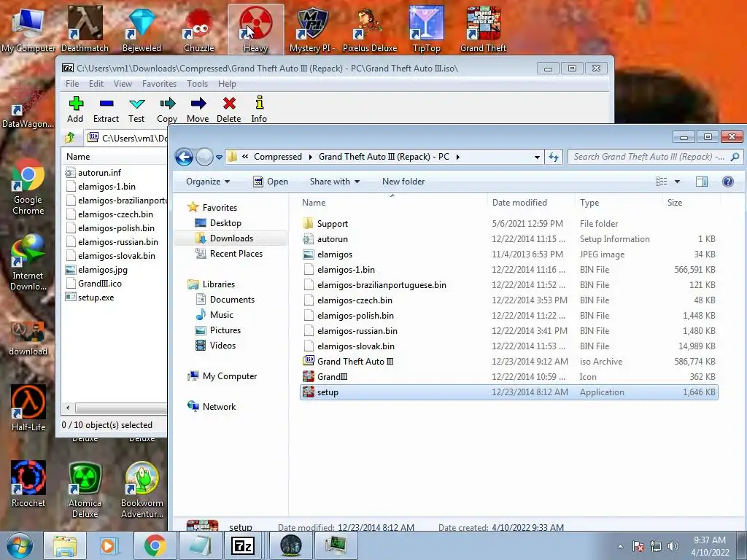Select the GrandIII icon file in Explorer
The height and width of the screenshot is (560, 747).
click(x=332, y=377)
